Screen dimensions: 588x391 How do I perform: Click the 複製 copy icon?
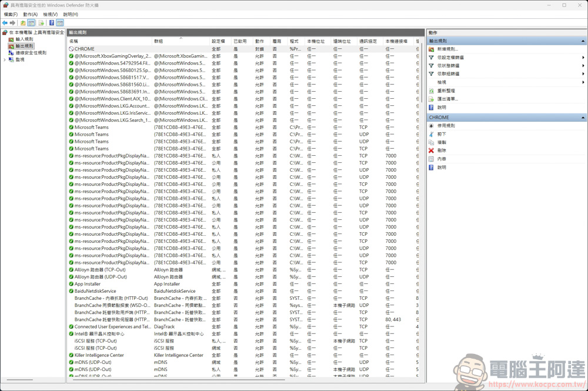click(431, 142)
